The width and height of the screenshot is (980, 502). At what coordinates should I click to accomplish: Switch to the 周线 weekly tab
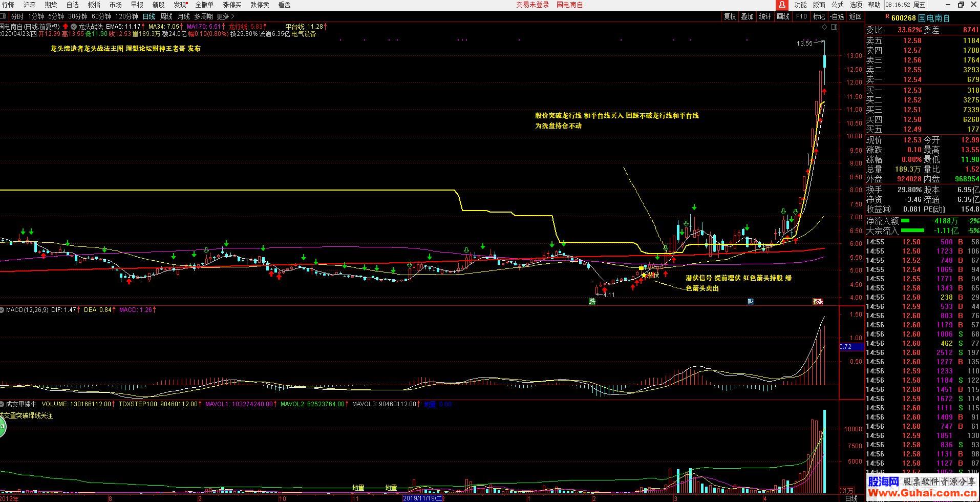(166, 16)
